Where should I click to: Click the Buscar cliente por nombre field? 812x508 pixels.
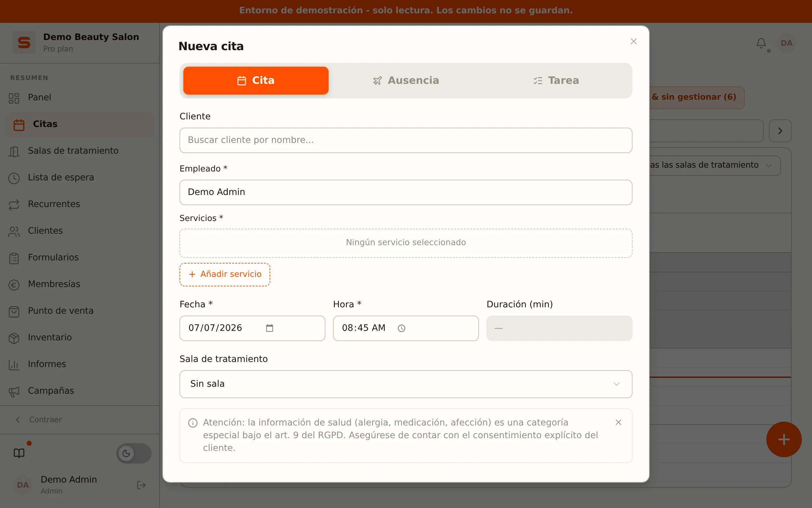tap(406, 140)
